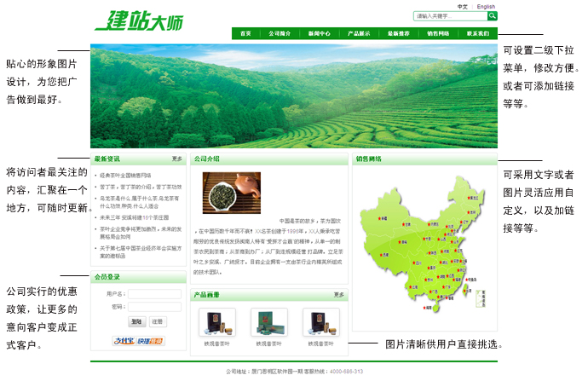Open the 新闻中心 navigation item
Image resolution: width=588 pixels, height=381 pixels.
coord(319,33)
